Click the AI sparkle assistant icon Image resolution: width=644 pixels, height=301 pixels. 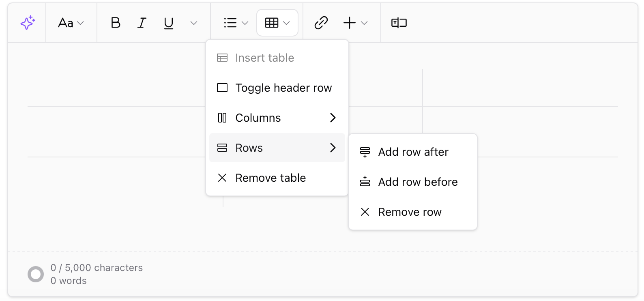(x=27, y=23)
